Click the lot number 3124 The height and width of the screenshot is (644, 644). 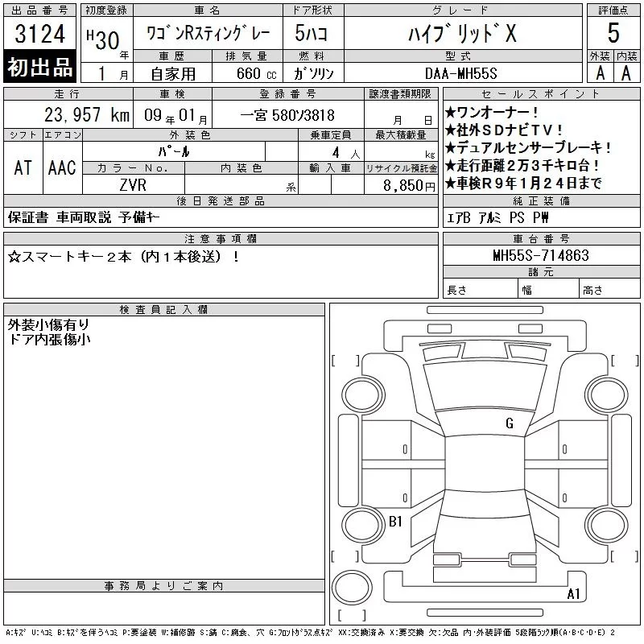[39, 33]
